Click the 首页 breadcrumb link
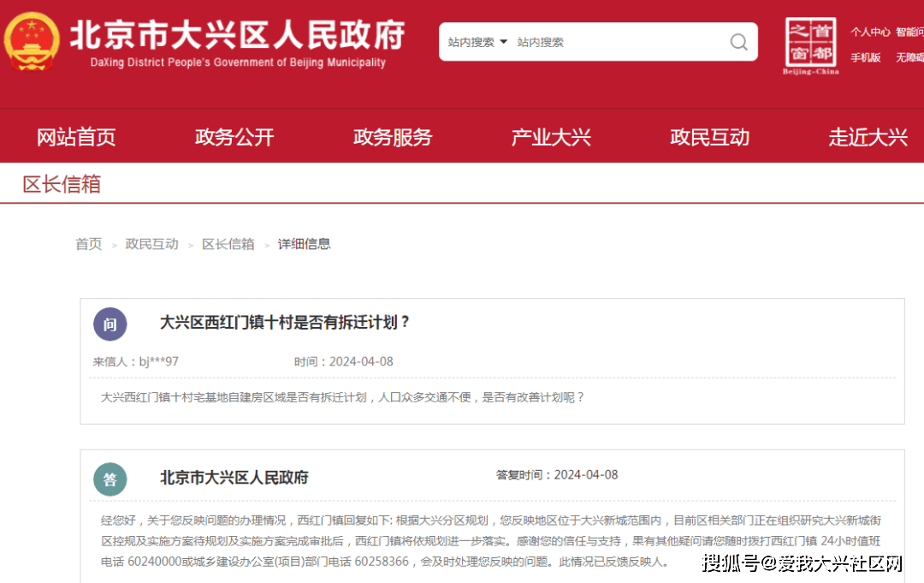 click(88, 244)
